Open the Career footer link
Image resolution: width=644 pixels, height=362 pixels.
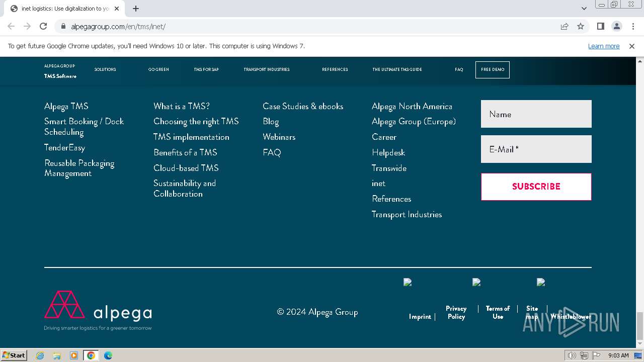pos(384,137)
